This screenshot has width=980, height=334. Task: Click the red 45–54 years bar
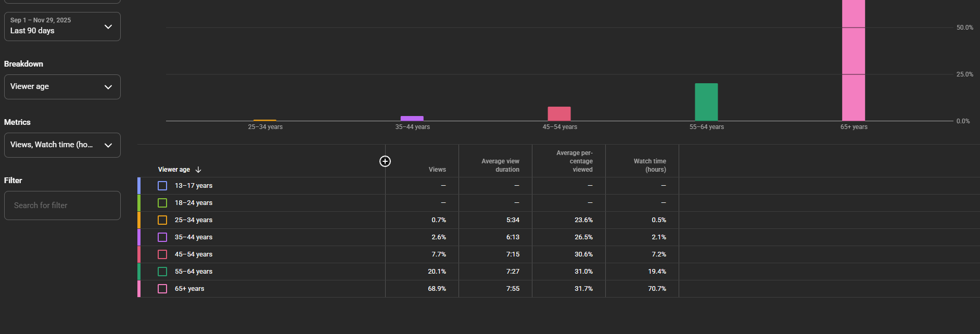(559, 114)
